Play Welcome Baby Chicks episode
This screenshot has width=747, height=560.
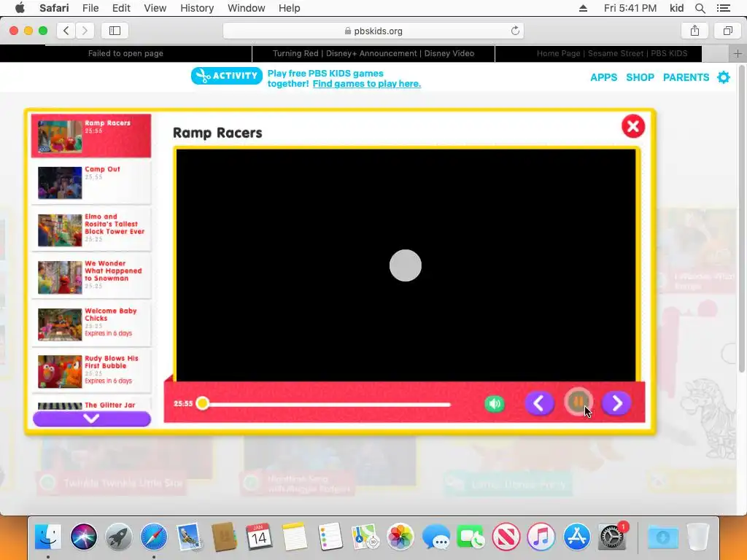coord(91,324)
